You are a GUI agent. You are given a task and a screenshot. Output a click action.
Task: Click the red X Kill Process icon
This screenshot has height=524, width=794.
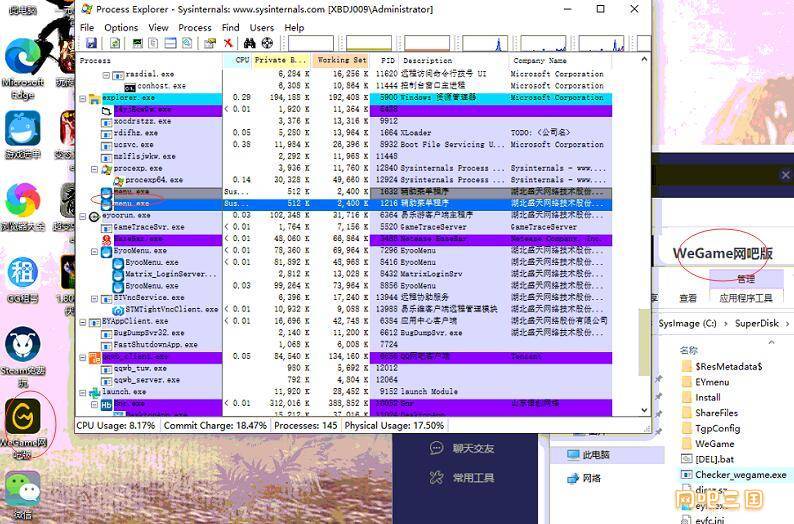pos(228,43)
